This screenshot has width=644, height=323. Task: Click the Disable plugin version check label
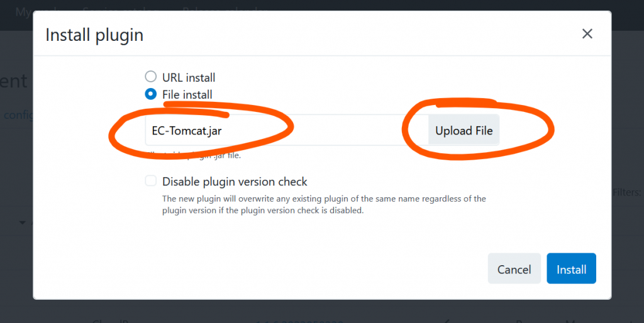click(x=235, y=182)
